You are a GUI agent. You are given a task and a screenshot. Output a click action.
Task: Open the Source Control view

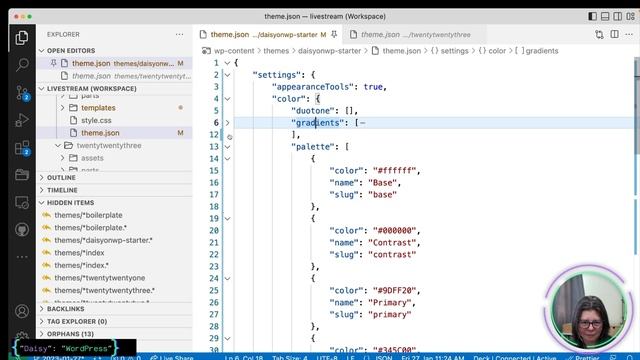(22, 93)
